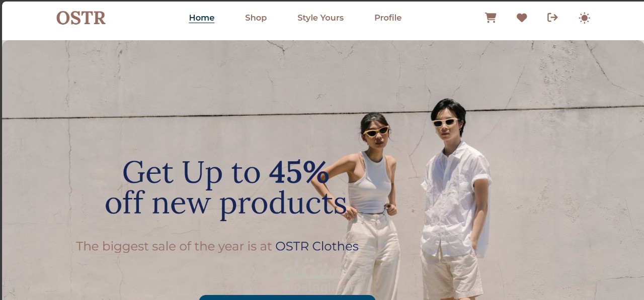Open the wishlist heart icon

522,18
